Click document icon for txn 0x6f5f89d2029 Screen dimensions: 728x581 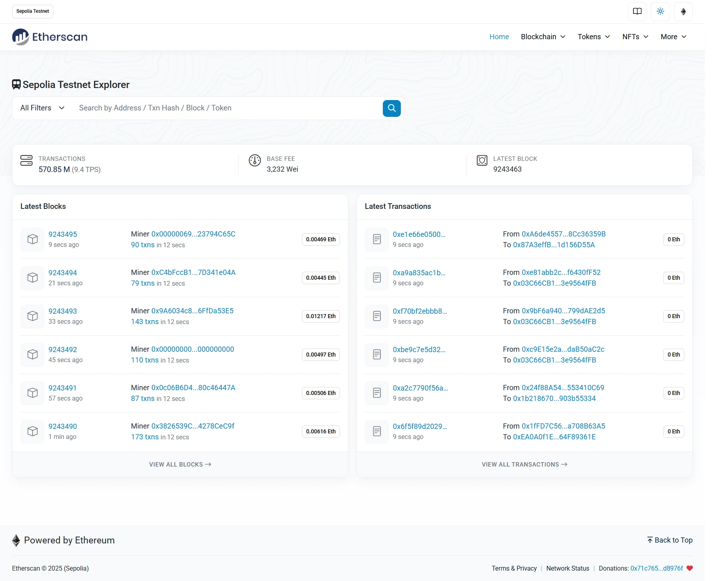point(377,431)
